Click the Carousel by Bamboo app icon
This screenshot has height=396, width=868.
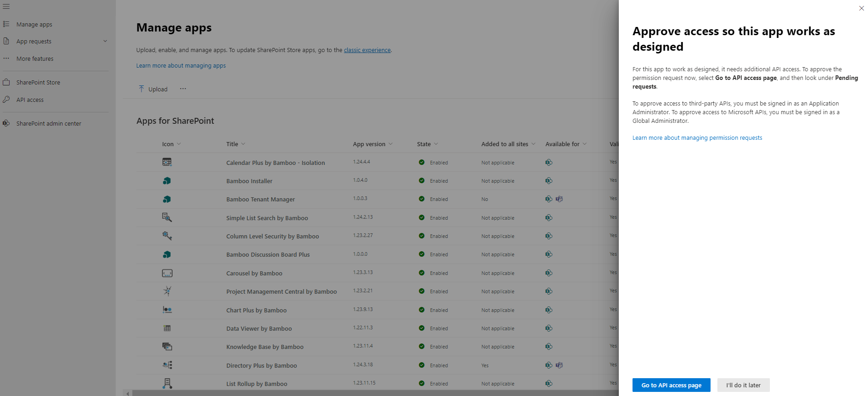tap(167, 273)
